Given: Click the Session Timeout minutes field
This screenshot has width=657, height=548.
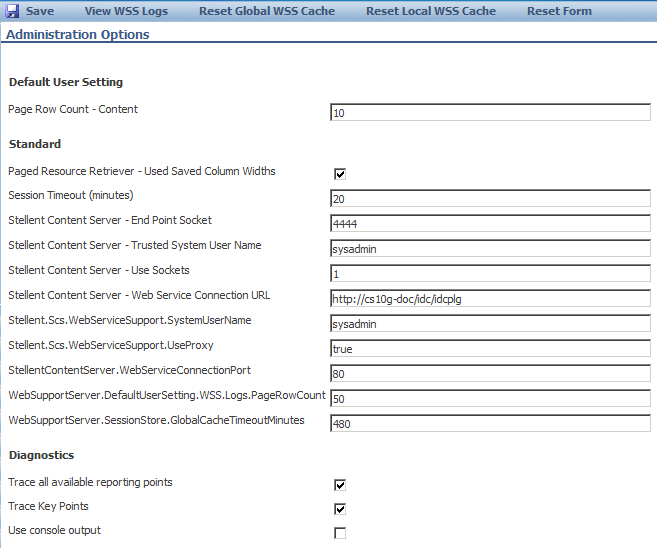Looking at the screenshot, I should pyautogui.click(x=490, y=198).
